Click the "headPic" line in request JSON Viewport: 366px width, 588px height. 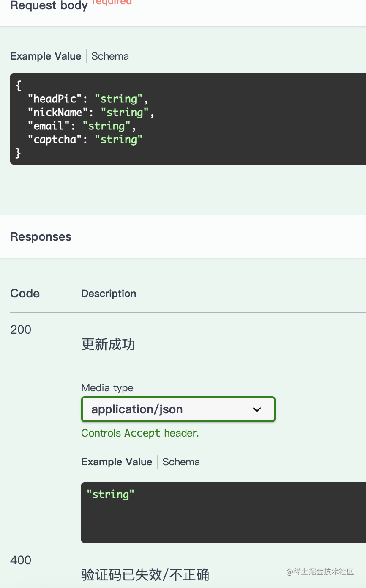click(x=88, y=99)
